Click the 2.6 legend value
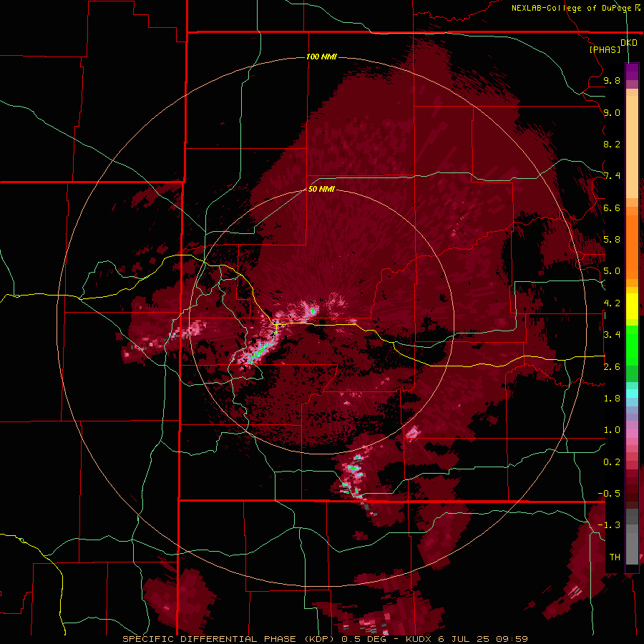This screenshot has height=644, width=644. pos(612,367)
